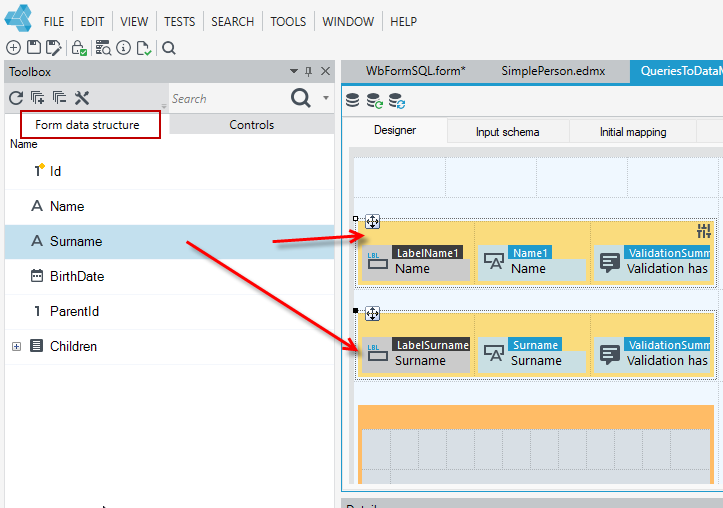Open the Toolbox panel dropdown arrow
Viewport: 723px width, 508px height.
[294, 71]
